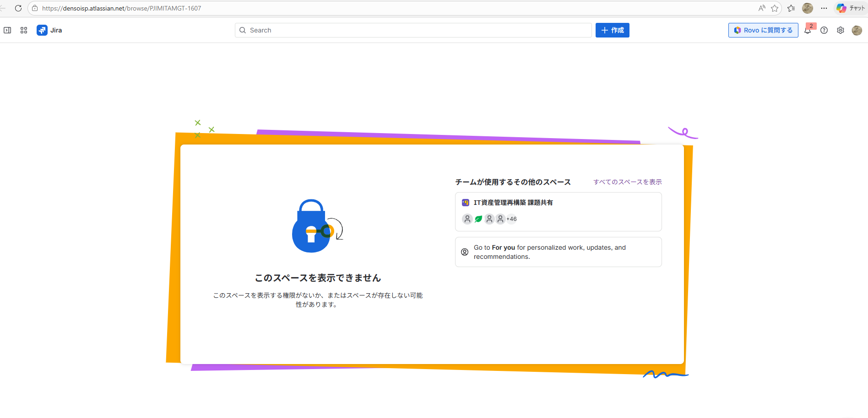This screenshot has height=418, width=868.
Task: Click the For you person circle icon
Action: [x=465, y=252]
